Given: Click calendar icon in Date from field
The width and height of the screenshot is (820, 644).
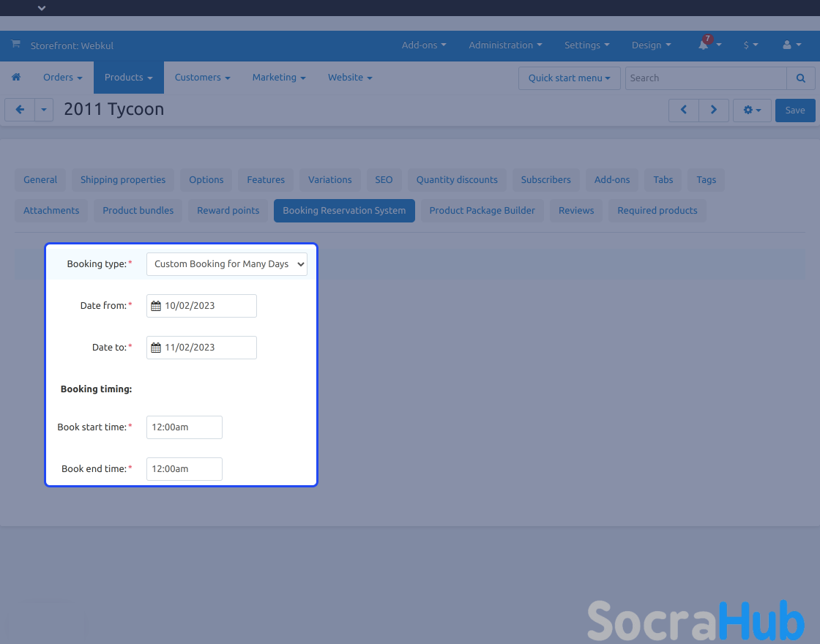Looking at the screenshot, I should [x=156, y=306].
